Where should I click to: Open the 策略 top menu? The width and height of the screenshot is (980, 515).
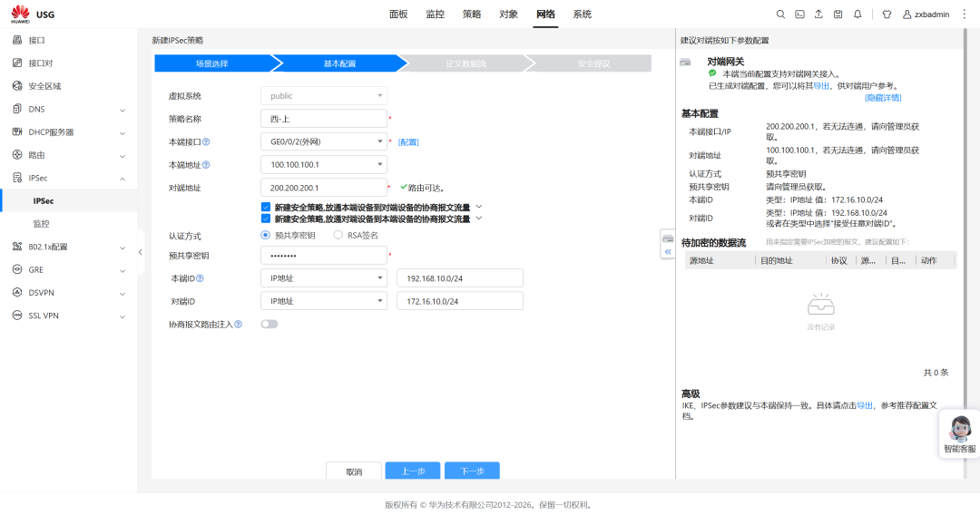pos(472,15)
